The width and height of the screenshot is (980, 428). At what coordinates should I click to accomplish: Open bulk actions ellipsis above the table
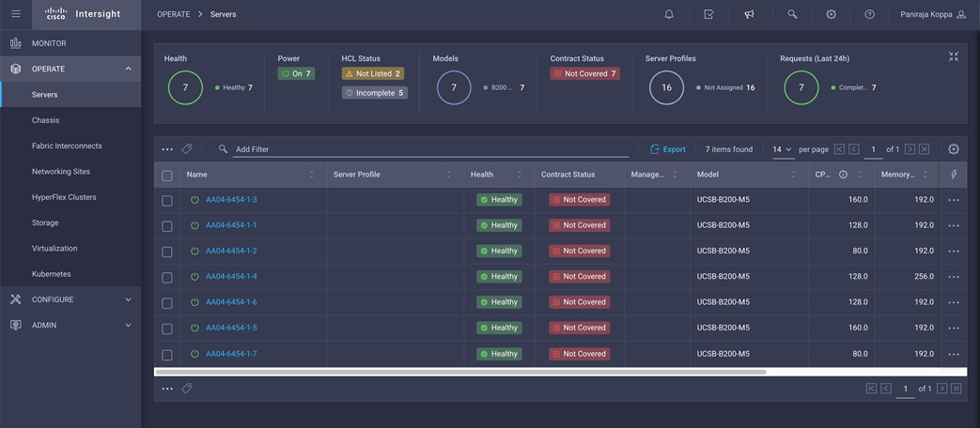coord(167,150)
